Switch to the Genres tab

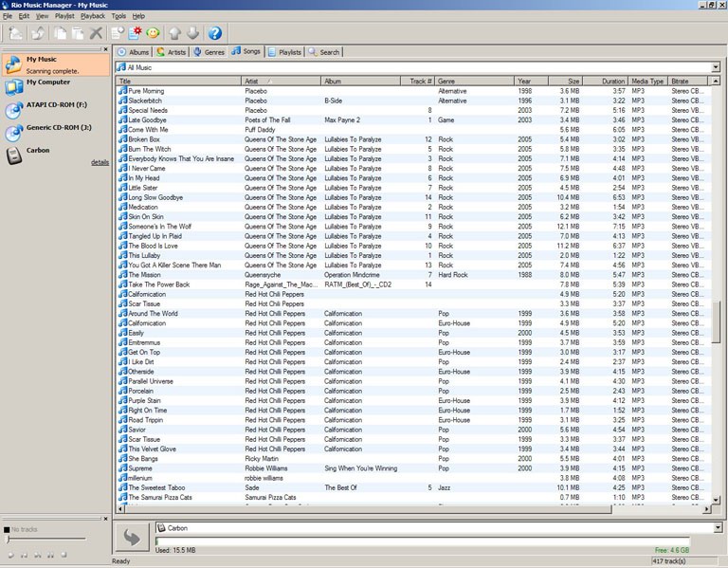pyautogui.click(x=209, y=52)
